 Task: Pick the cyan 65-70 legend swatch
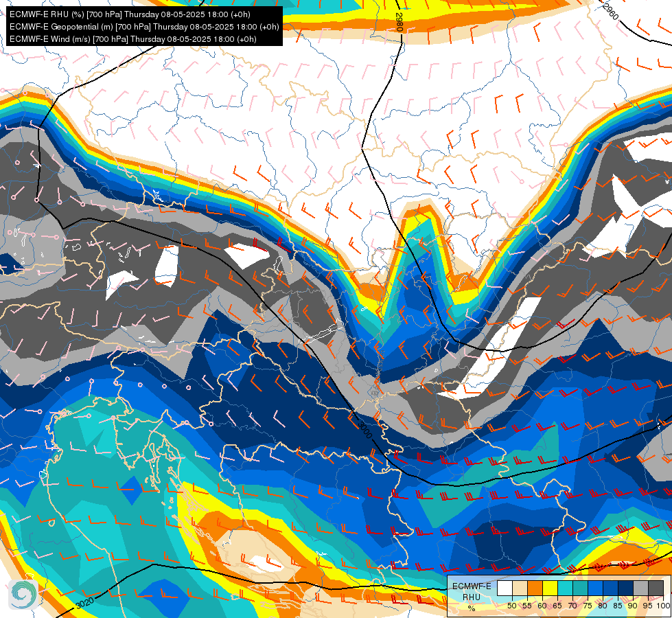click(566, 588)
